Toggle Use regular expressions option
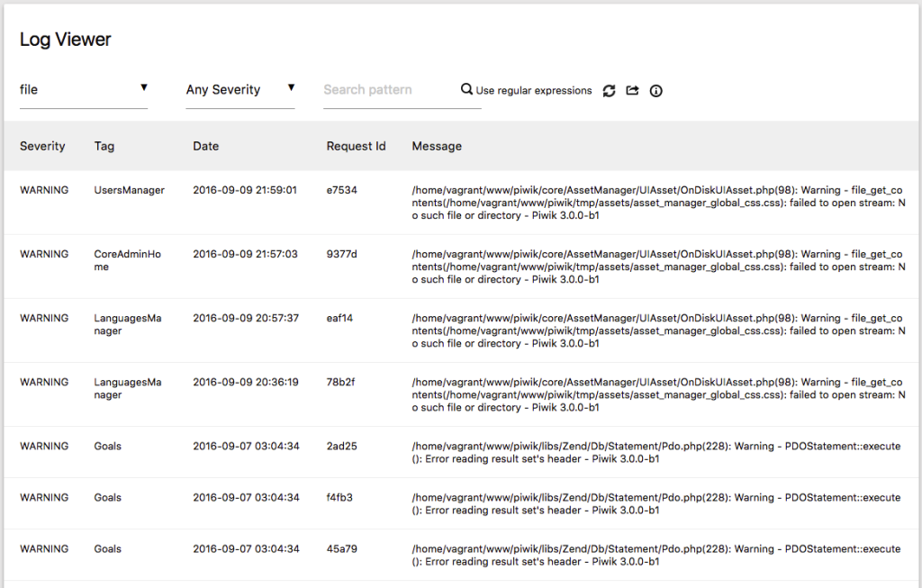This screenshot has width=922, height=588. [533, 91]
